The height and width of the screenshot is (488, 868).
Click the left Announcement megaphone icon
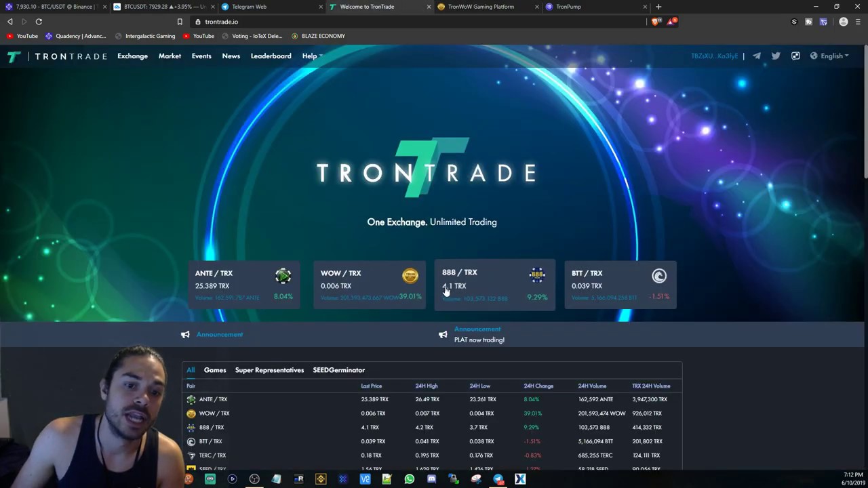[x=185, y=335]
